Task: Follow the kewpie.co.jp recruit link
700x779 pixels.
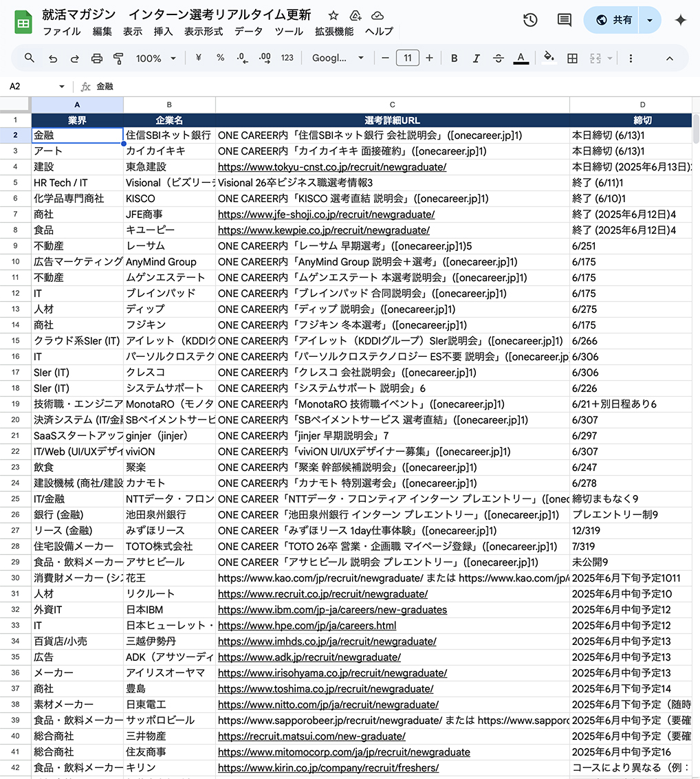Action: click(x=324, y=230)
